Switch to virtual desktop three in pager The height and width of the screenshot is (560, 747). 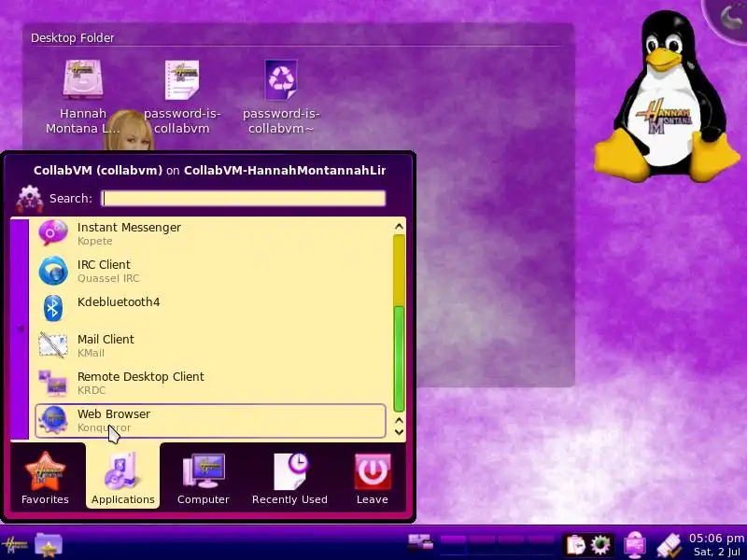click(511, 545)
